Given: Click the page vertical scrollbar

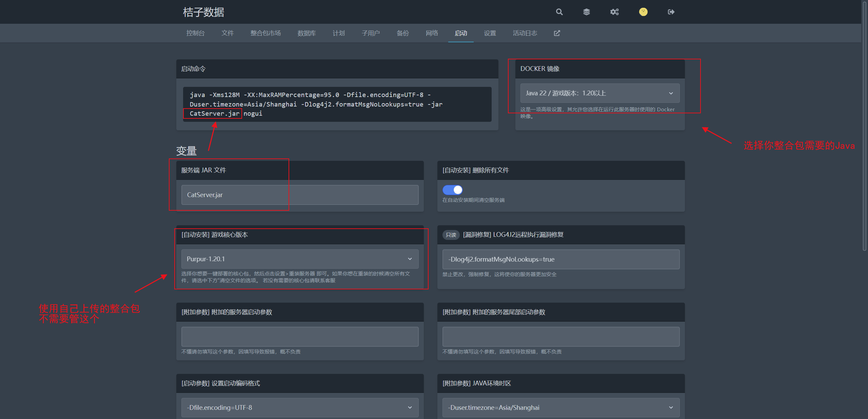Looking at the screenshot, I should click(864, 126).
